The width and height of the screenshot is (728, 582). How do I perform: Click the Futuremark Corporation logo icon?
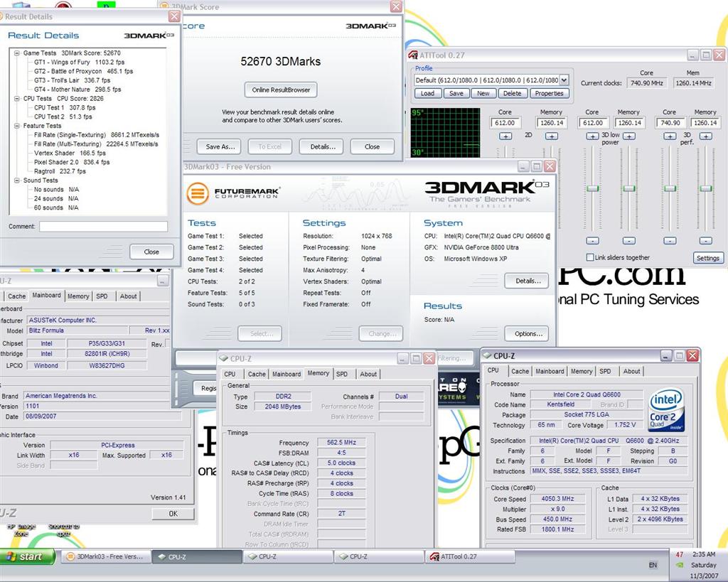pos(198,193)
